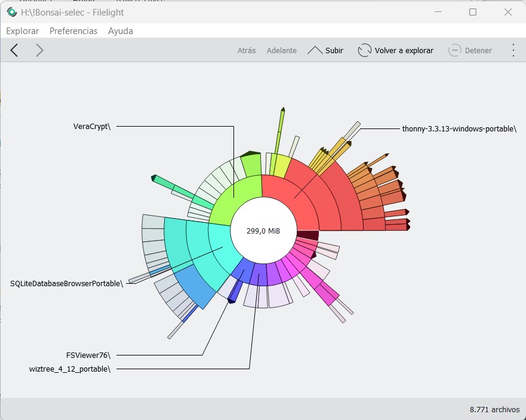Click the right forward arrow icon
Image resolution: width=526 pixels, height=420 pixels.
click(x=39, y=51)
